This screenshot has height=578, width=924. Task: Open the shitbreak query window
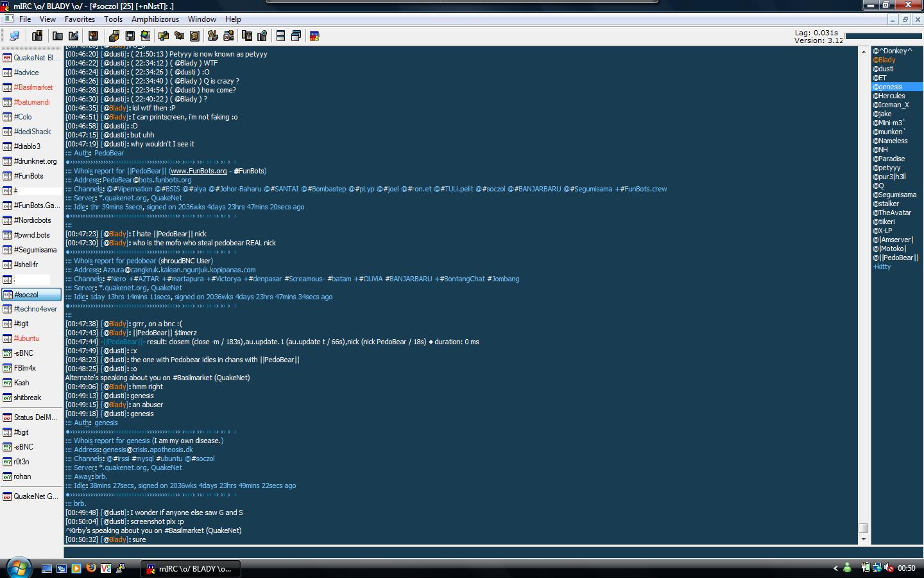[31, 398]
